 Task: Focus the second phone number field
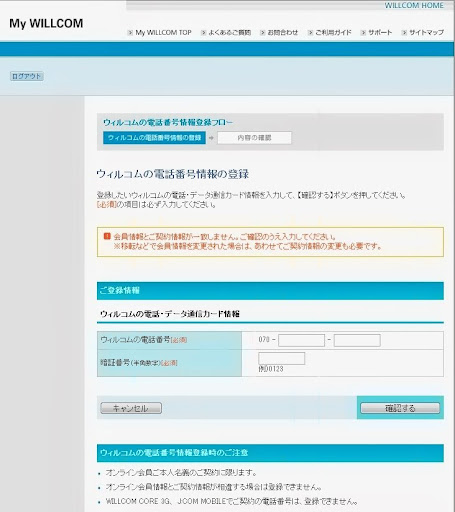point(357,340)
